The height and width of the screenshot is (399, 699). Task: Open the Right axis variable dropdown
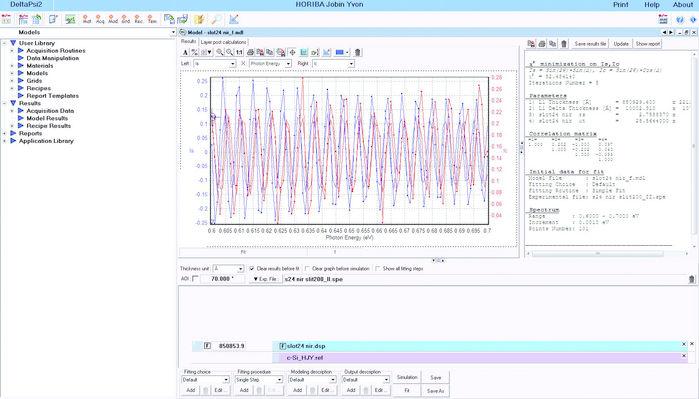point(351,64)
